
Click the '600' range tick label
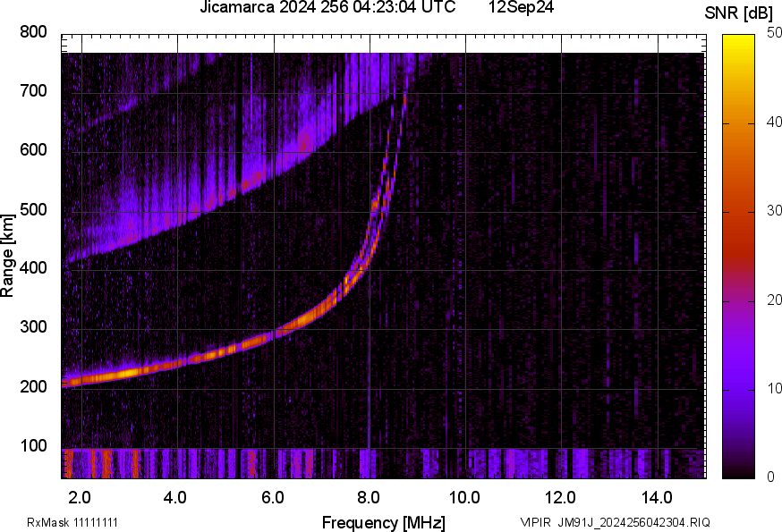tap(33, 149)
